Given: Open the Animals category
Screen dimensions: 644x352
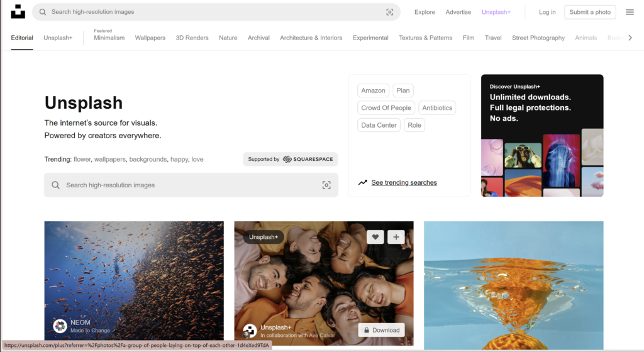Looking at the screenshot, I should coord(586,38).
